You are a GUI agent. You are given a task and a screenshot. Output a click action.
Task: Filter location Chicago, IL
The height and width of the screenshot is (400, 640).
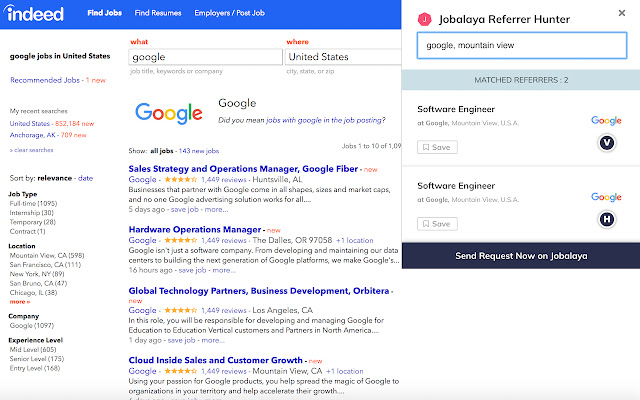pyautogui.click(x=33, y=293)
